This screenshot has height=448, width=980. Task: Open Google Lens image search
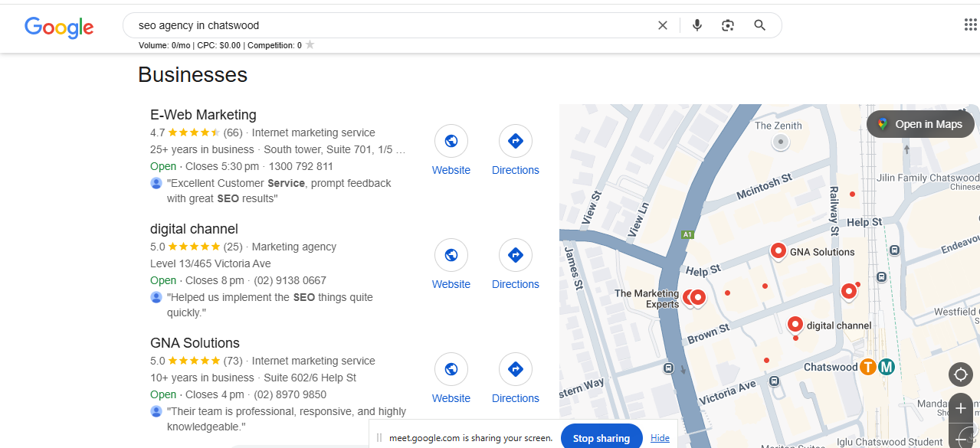tap(728, 25)
